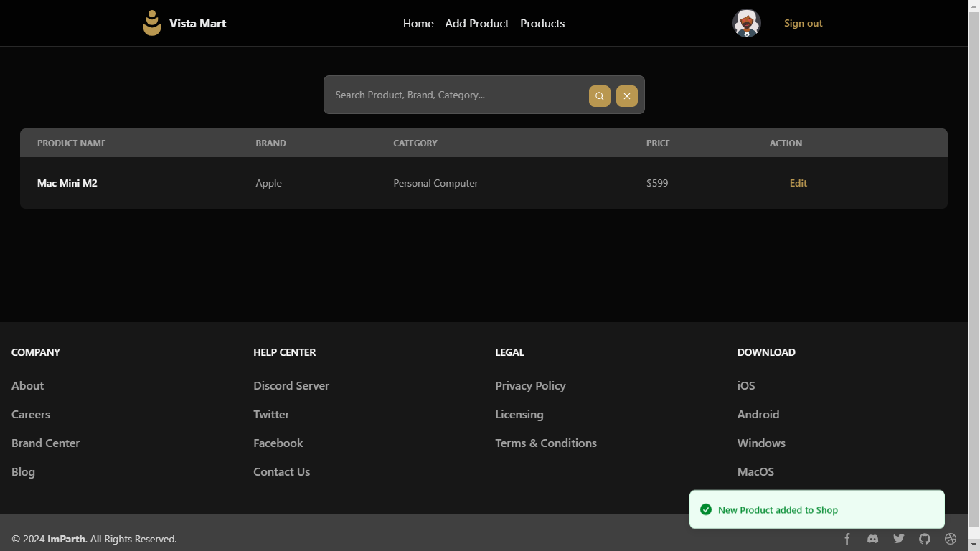Click the LEGAL footer heading
The image size is (980, 551).
coord(510,352)
